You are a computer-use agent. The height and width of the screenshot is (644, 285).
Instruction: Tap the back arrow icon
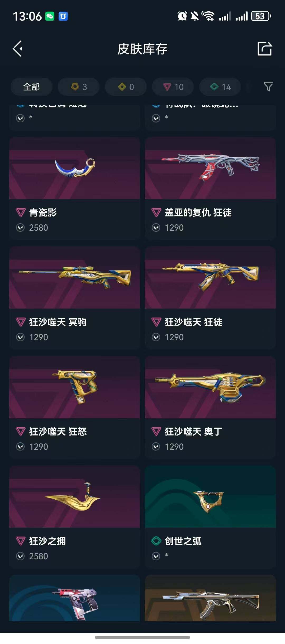(x=18, y=49)
